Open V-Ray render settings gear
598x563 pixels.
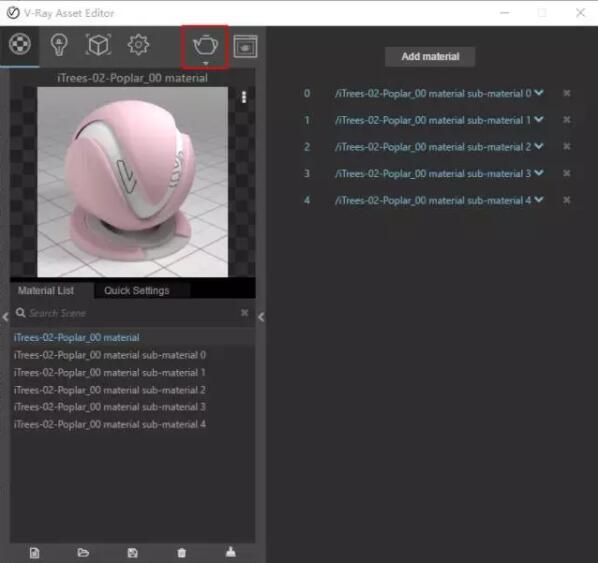point(138,45)
